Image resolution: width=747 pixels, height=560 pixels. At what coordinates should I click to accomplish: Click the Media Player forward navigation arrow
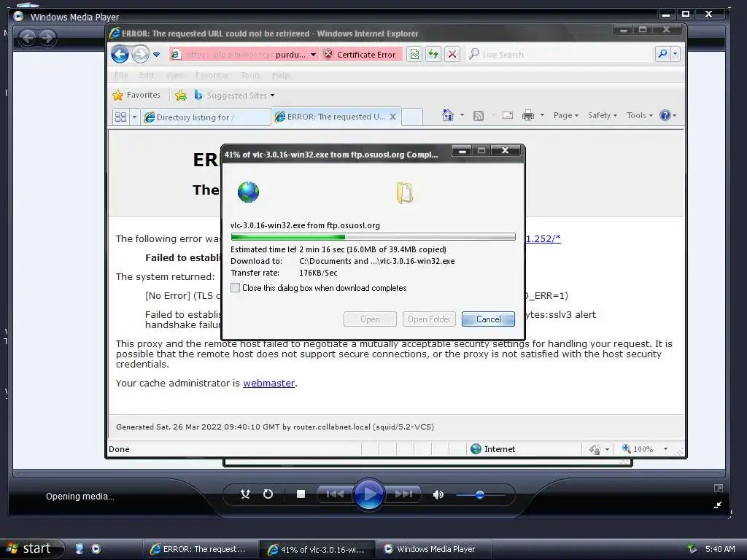(47, 38)
